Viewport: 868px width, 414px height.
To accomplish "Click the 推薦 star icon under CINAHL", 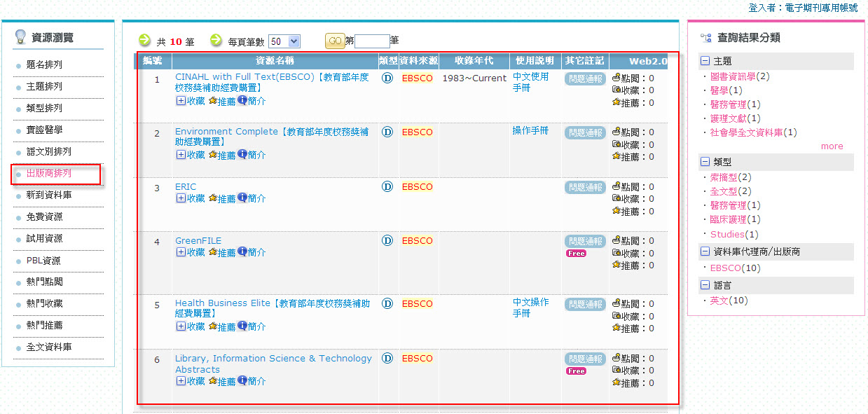I will click(x=212, y=101).
